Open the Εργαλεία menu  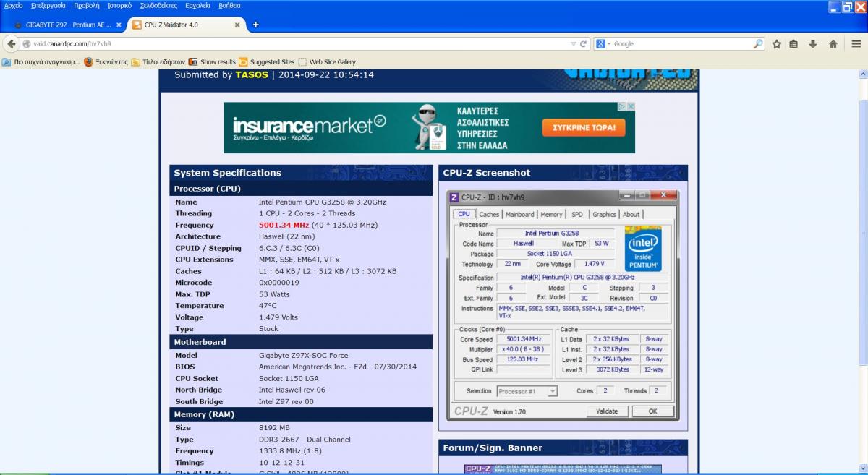pos(197,5)
